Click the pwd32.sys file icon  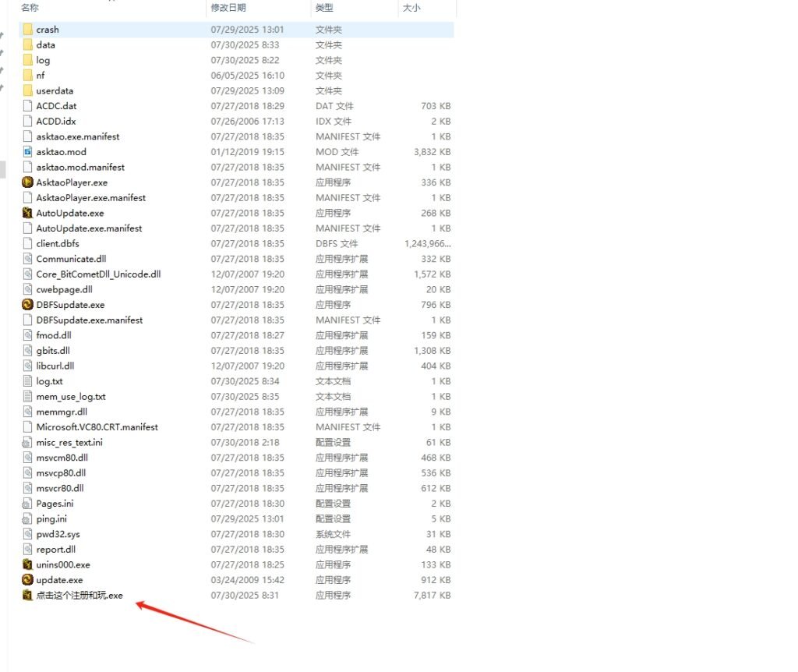(28, 534)
